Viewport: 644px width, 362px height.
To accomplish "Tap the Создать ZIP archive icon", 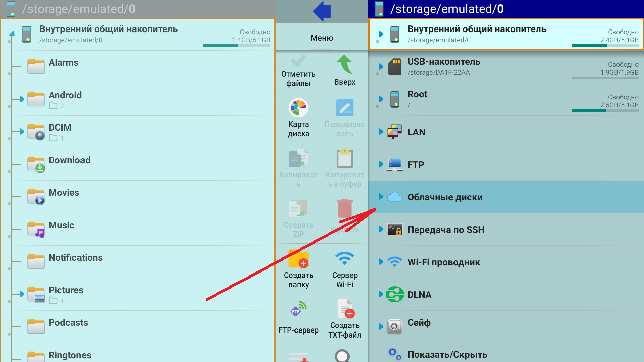I will pos(298,208).
